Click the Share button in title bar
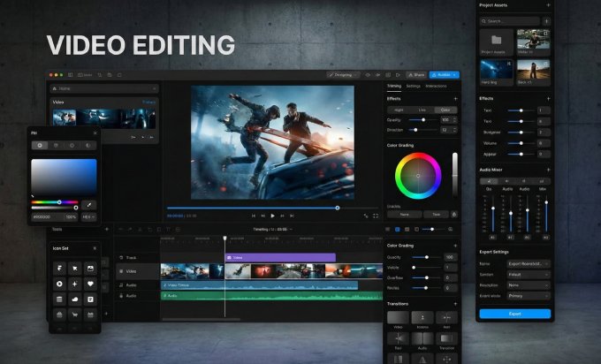 point(415,75)
